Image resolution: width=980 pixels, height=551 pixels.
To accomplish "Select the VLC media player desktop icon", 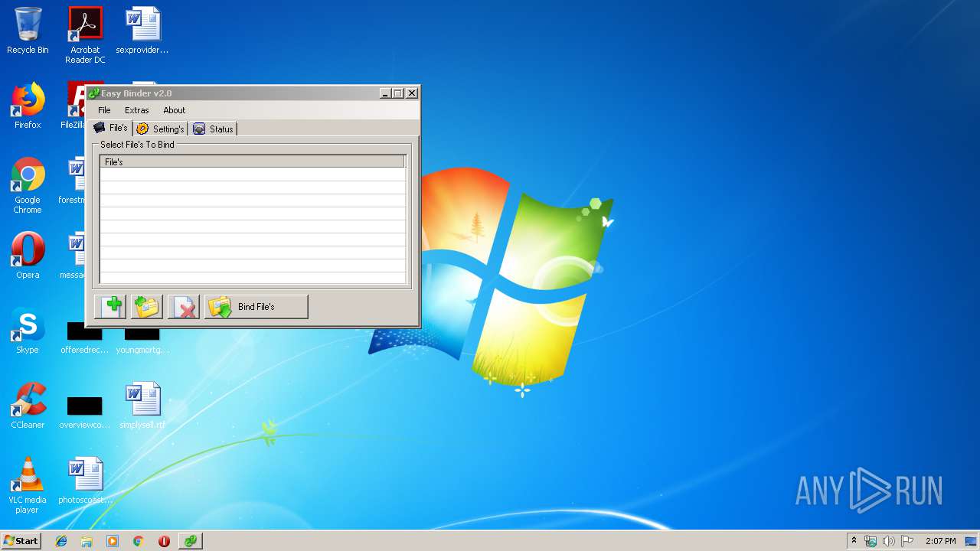I will (28, 485).
